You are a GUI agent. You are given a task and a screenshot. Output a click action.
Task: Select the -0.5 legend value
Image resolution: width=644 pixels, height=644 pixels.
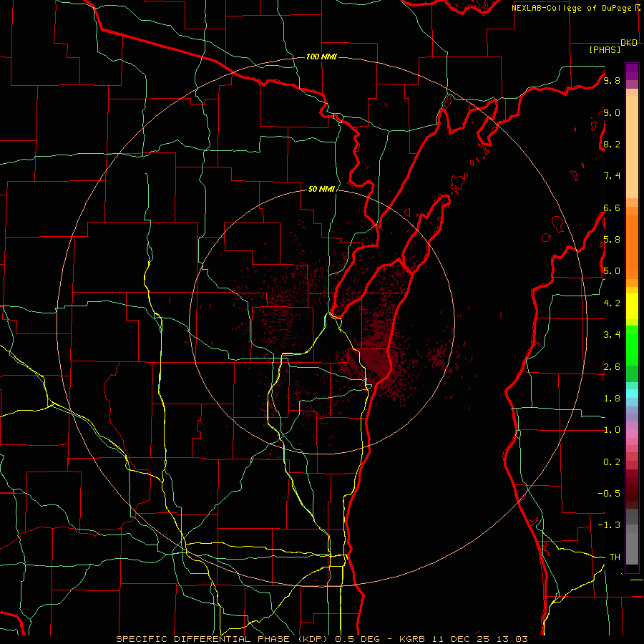click(609, 494)
